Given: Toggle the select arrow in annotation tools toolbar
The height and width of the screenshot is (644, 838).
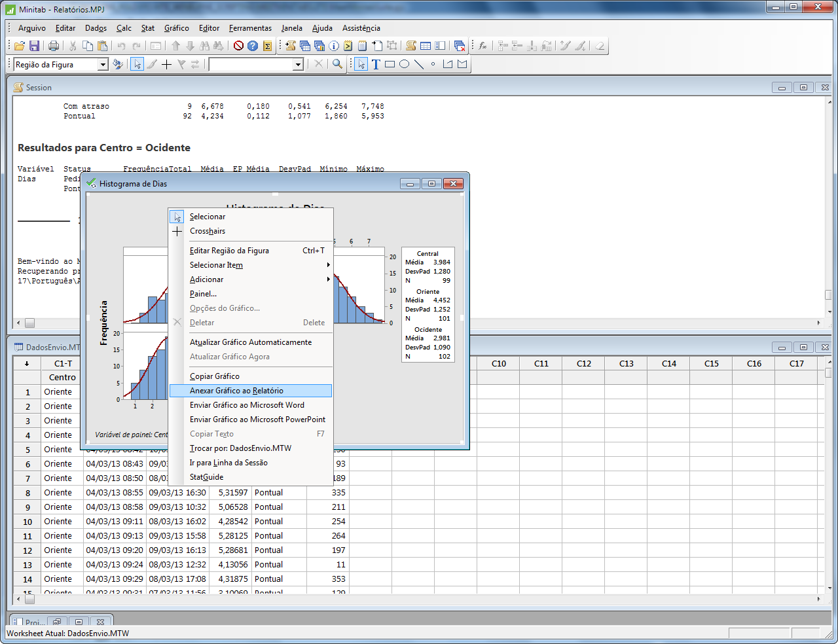Looking at the screenshot, I should [361, 64].
